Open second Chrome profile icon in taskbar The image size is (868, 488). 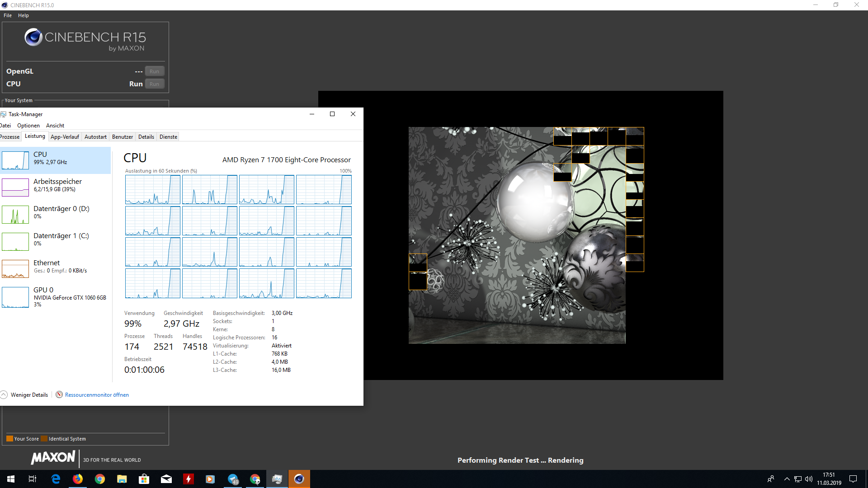(x=255, y=479)
